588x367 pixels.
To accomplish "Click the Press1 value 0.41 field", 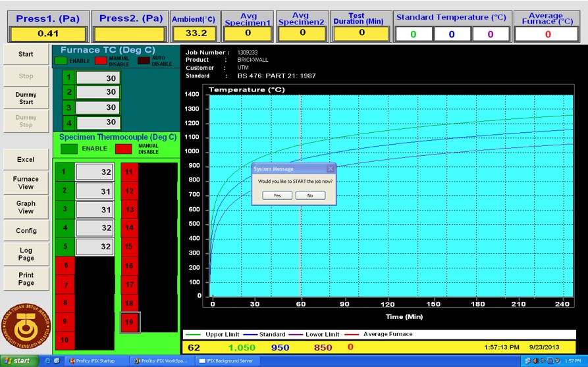I will pyautogui.click(x=48, y=34).
